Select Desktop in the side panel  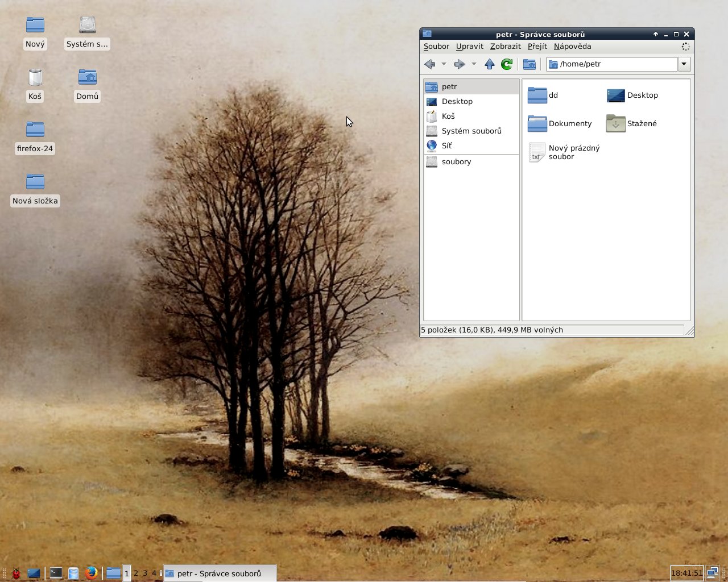[471, 101]
